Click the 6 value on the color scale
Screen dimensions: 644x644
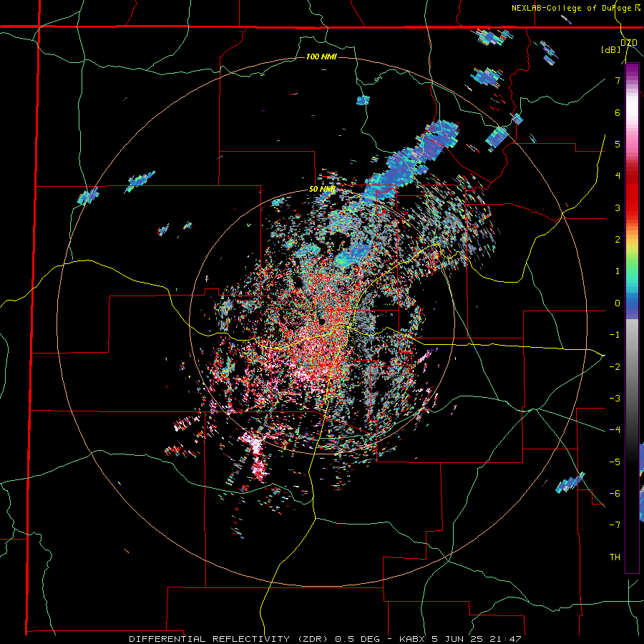click(618, 112)
